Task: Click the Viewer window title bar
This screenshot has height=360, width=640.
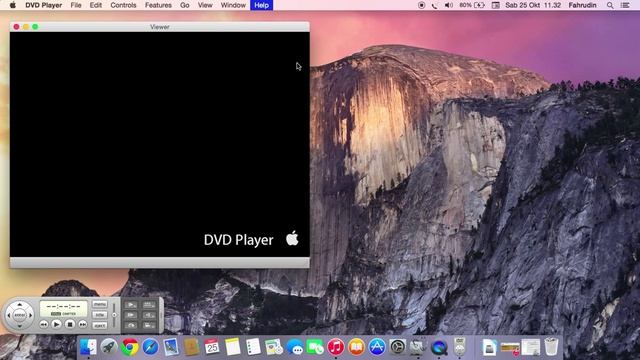Action: [160, 27]
